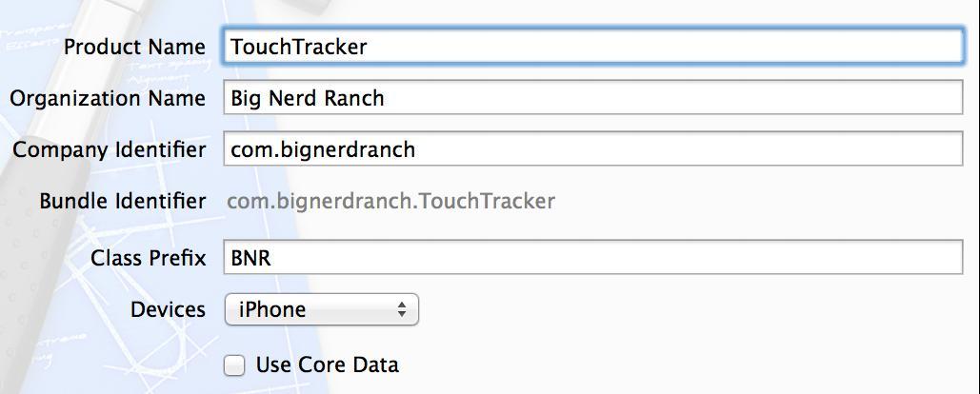Click the Bundle Identifier label
This screenshot has height=394, width=980.
click(x=123, y=201)
